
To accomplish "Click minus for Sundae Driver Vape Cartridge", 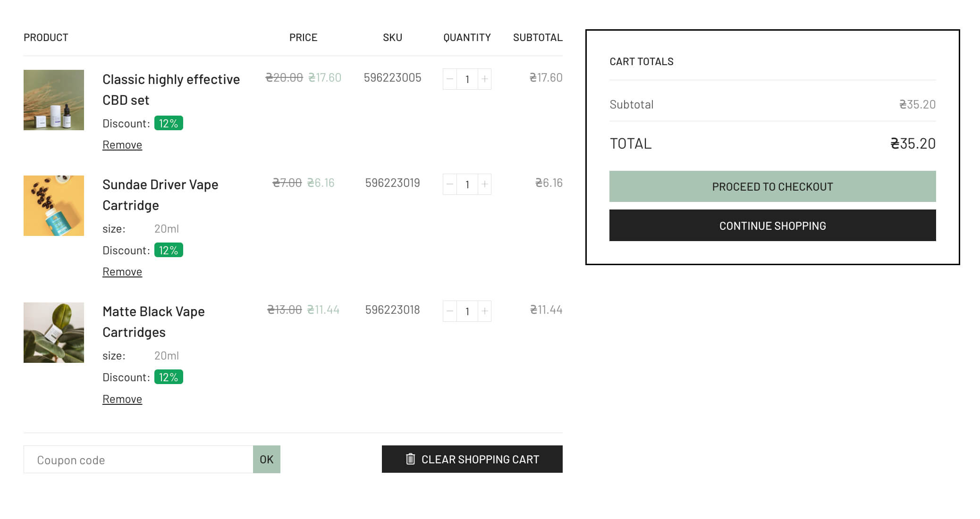I will [450, 184].
